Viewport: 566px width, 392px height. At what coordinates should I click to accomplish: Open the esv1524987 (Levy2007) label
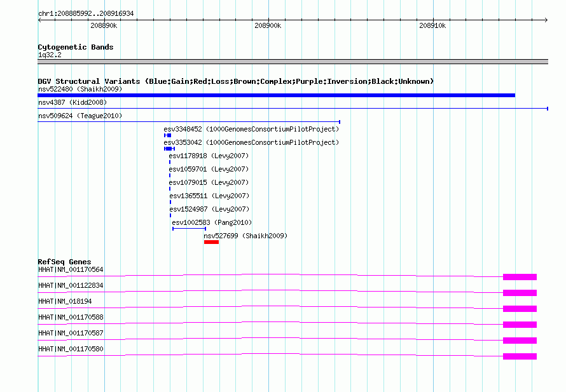209,209
